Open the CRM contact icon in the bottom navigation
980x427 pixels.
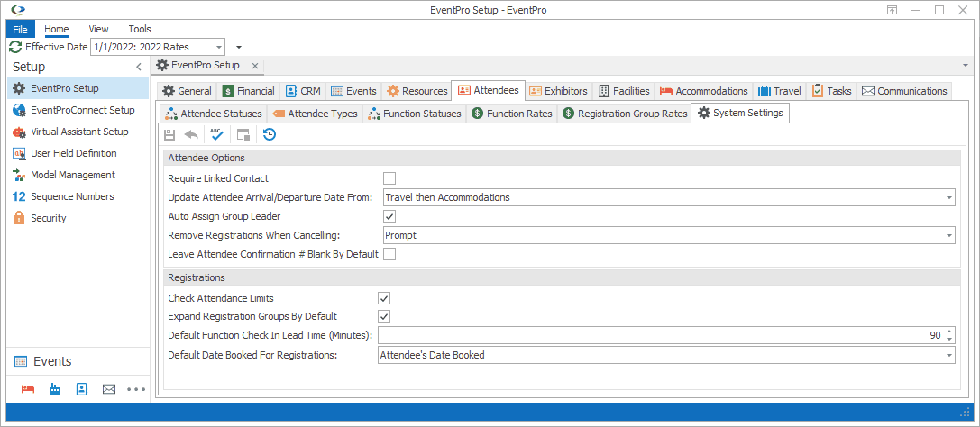point(82,389)
